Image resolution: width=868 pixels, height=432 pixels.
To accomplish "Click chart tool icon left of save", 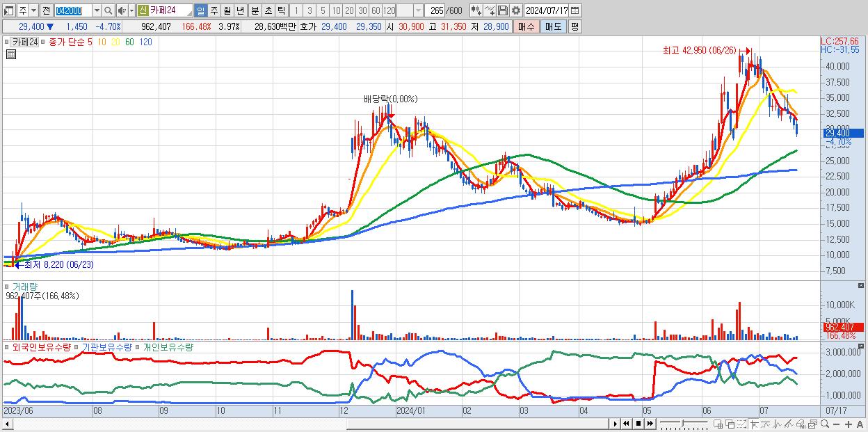I will pyautogui.click(x=490, y=10).
